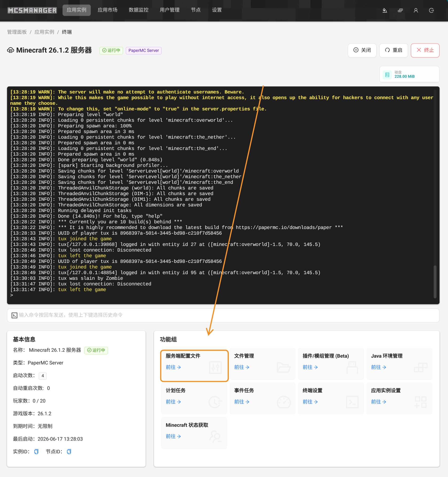Copy the 实例ID via copy icon

pyautogui.click(x=36, y=452)
